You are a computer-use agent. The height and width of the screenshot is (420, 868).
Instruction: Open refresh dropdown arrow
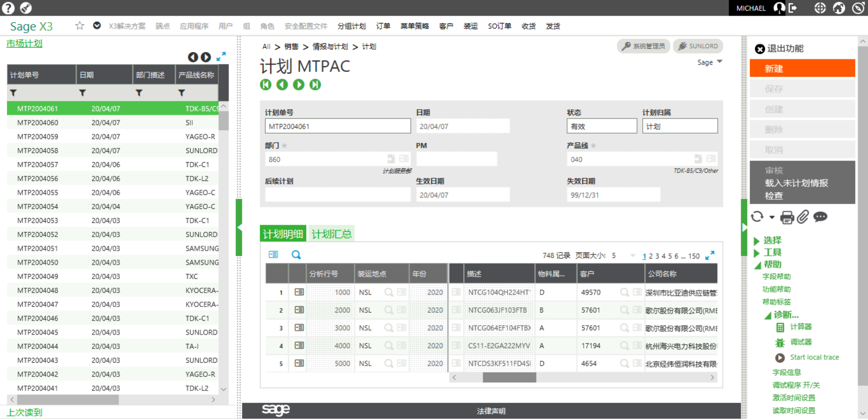772,217
